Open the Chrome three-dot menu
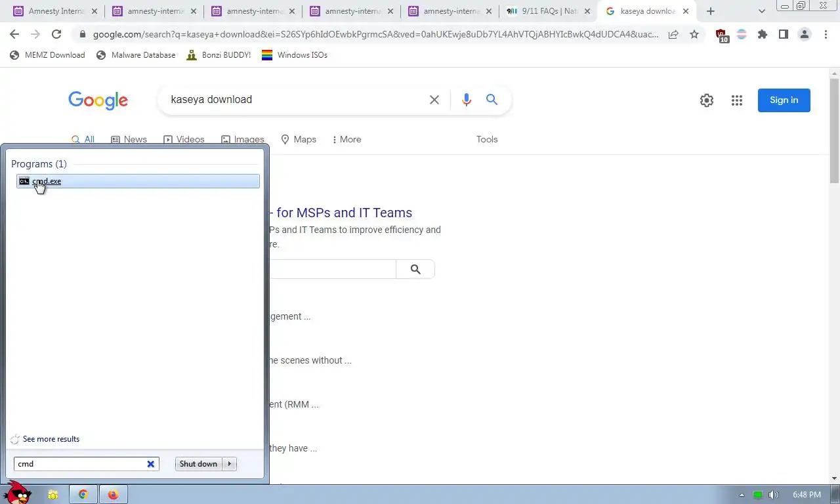Viewport: 840px width, 504px height. click(826, 35)
